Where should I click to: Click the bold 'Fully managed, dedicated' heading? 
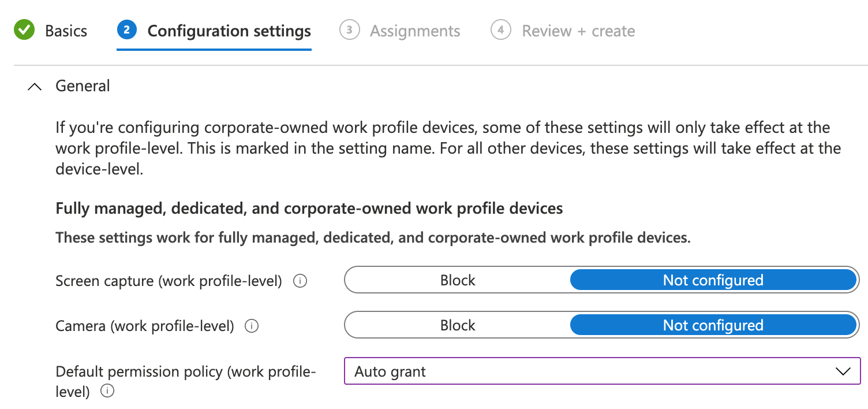309,208
